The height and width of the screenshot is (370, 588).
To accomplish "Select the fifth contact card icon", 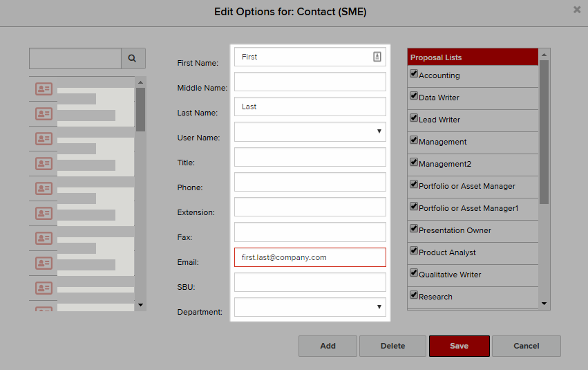I will (x=44, y=188).
